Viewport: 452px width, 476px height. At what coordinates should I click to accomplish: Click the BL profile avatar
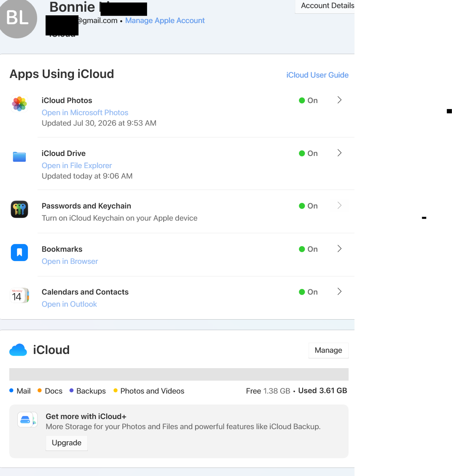18,18
